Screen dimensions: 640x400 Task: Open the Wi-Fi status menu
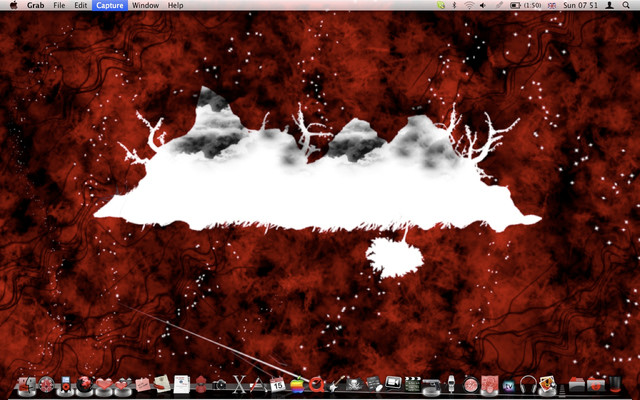point(469,5)
